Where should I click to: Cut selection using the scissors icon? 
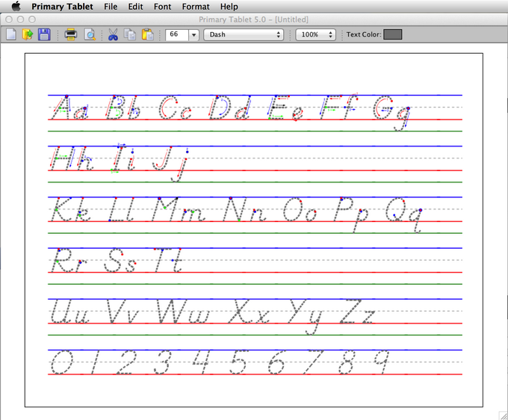[x=113, y=34]
